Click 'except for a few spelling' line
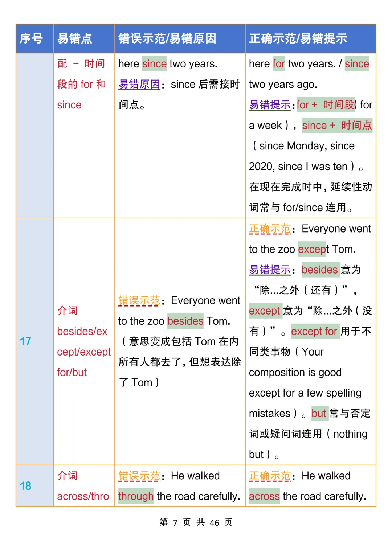 coord(305,393)
